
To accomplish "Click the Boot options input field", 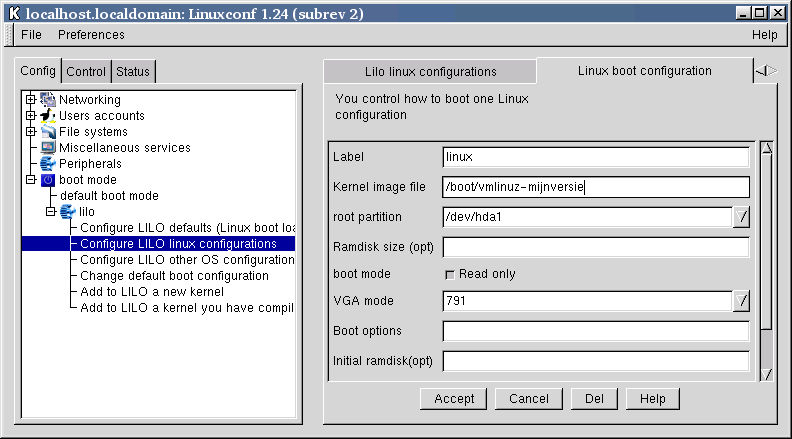I will pos(596,331).
